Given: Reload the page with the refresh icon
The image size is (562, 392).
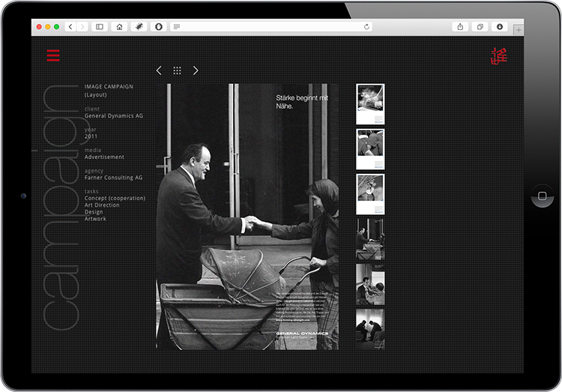Looking at the screenshot, I should 366,27.
